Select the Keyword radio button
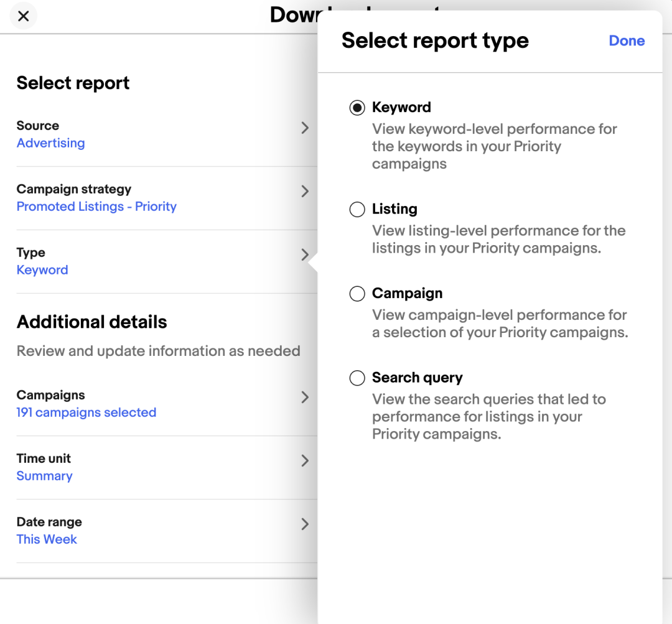 click(357, 108)
